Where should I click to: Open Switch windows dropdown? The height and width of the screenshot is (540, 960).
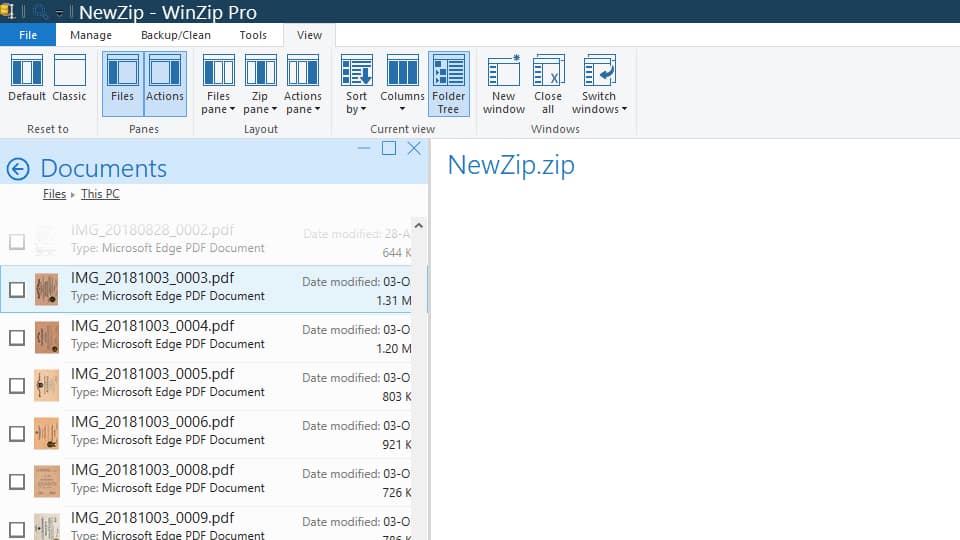599,84
